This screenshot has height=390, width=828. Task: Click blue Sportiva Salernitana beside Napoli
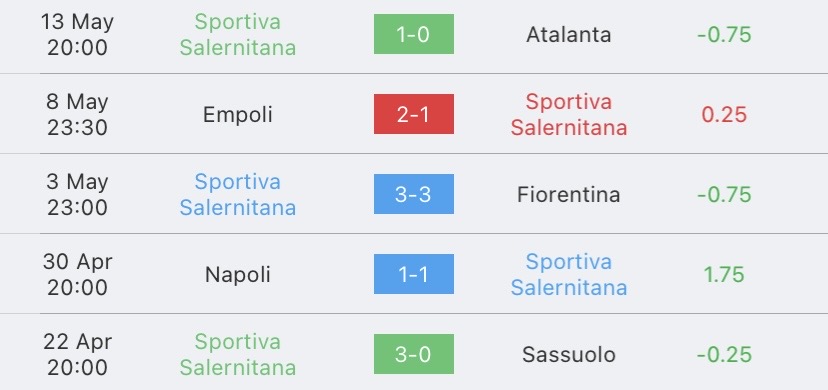(569, 274)
